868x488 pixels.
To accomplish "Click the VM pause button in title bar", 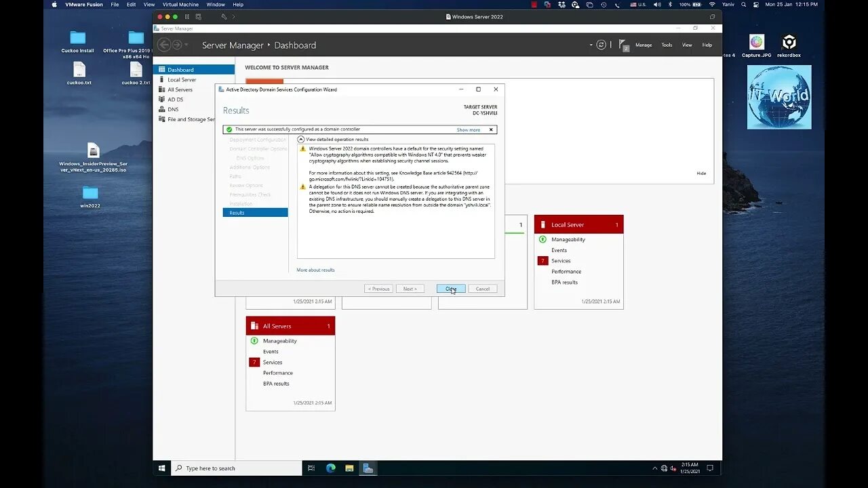I will click(x=187, y=16).
